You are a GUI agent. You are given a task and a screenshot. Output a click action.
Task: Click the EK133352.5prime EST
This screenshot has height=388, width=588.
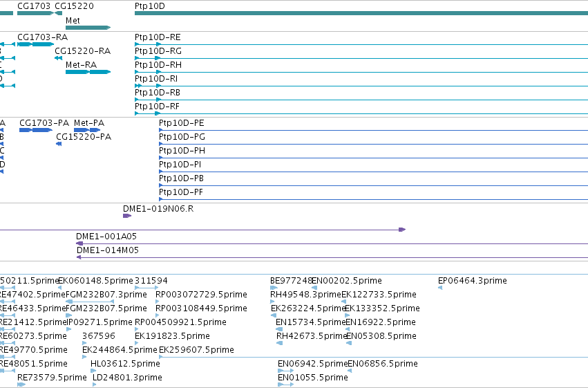[x=382, y=308]
